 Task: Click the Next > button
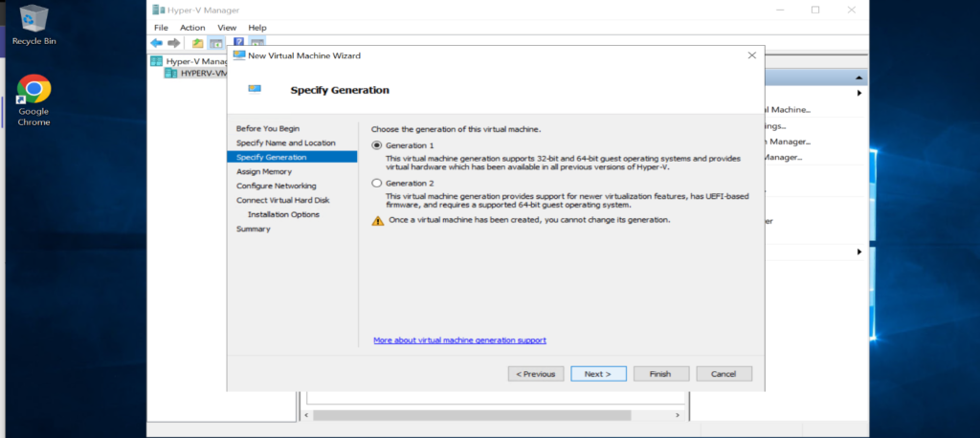pyautogui.click(x=598, y=374)
